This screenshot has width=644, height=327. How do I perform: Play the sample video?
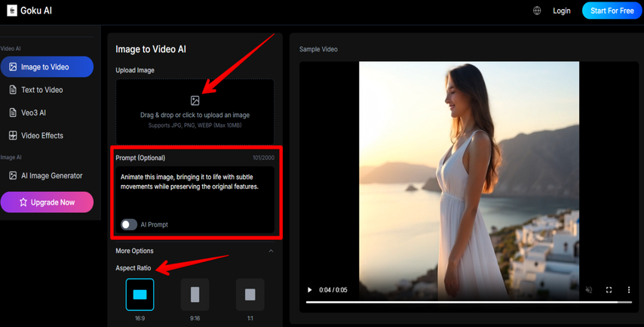[309, 290]
